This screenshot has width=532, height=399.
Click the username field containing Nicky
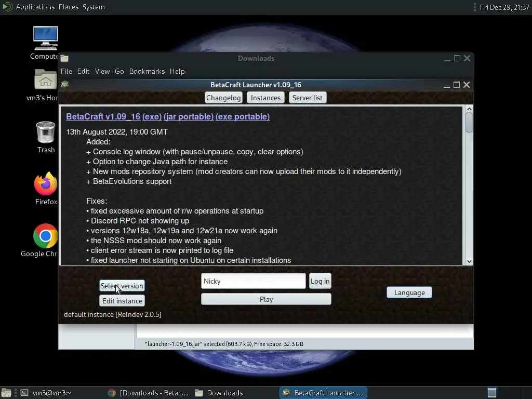253,281
